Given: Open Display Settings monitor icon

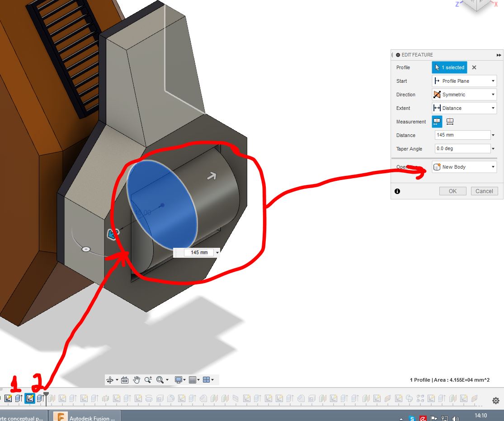Looking at the screenshot, I should point(179,380).
